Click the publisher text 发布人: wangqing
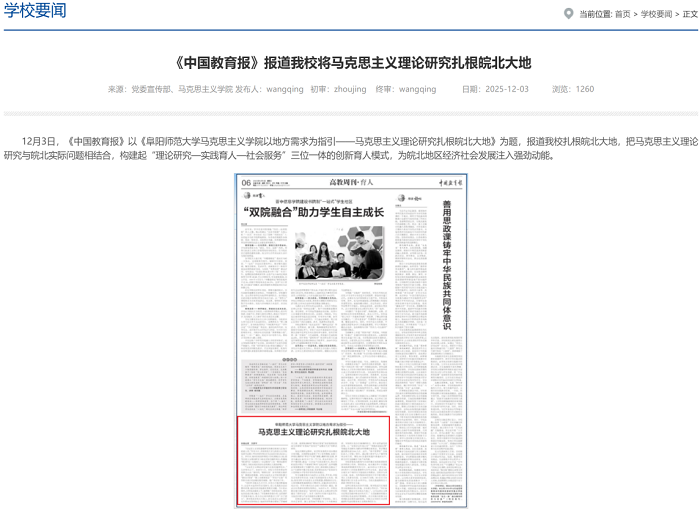Image resolution: width=700 pixels, height=512 pixels. point(269,89)
